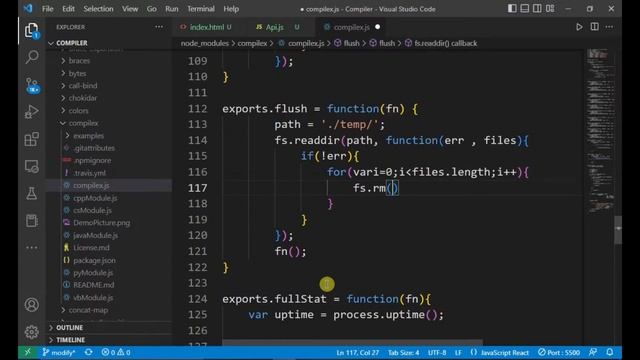Image resolution: width=640 pixels, height=360 pixels.
Task: Expand the colors folder
Action: 78,111
